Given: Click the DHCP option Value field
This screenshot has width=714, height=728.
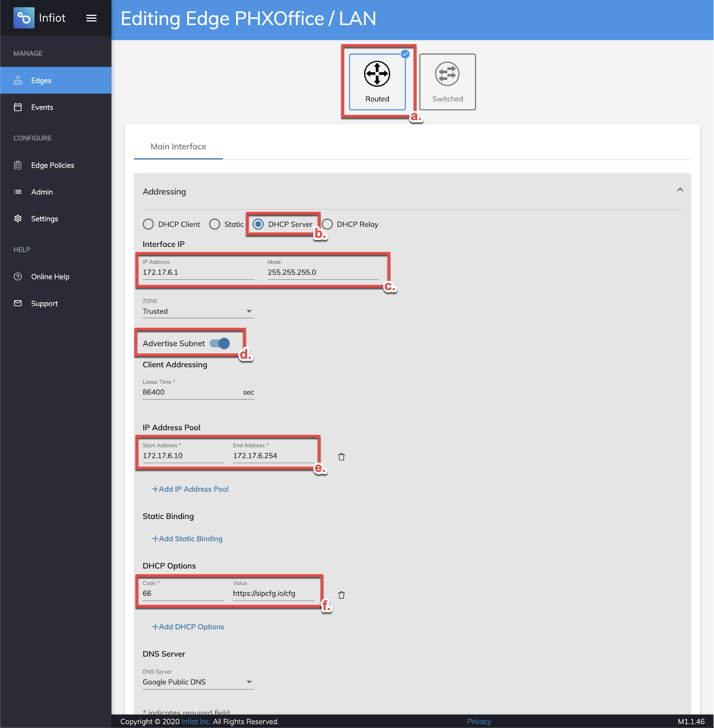Looking at the screenshot, I should [x=273, y=593].
